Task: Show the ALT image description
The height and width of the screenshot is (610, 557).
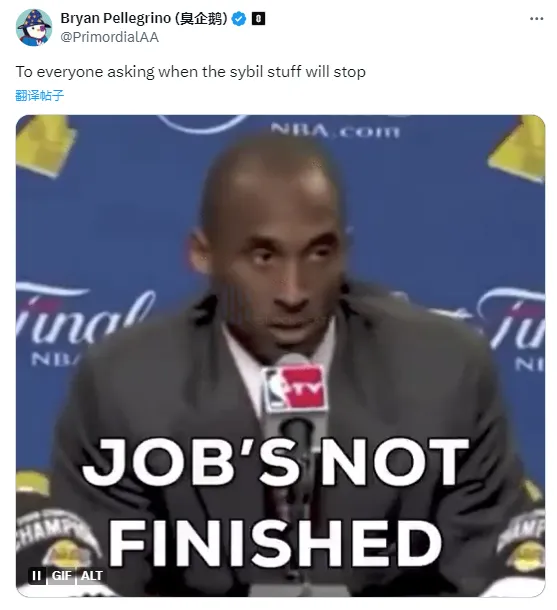Action: click(x=92, y=576)
